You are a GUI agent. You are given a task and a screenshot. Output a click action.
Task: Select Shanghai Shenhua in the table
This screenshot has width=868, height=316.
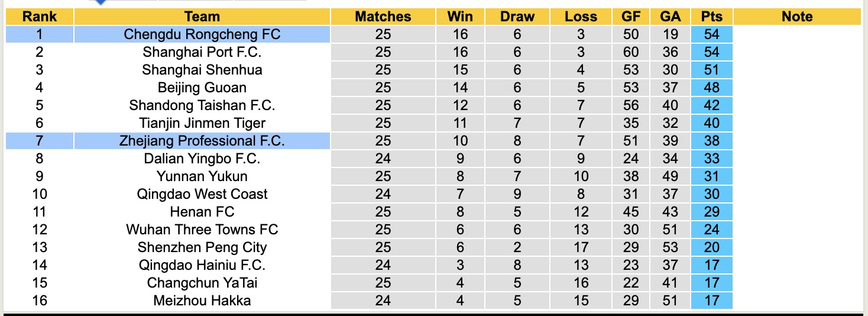coord(202,70)
